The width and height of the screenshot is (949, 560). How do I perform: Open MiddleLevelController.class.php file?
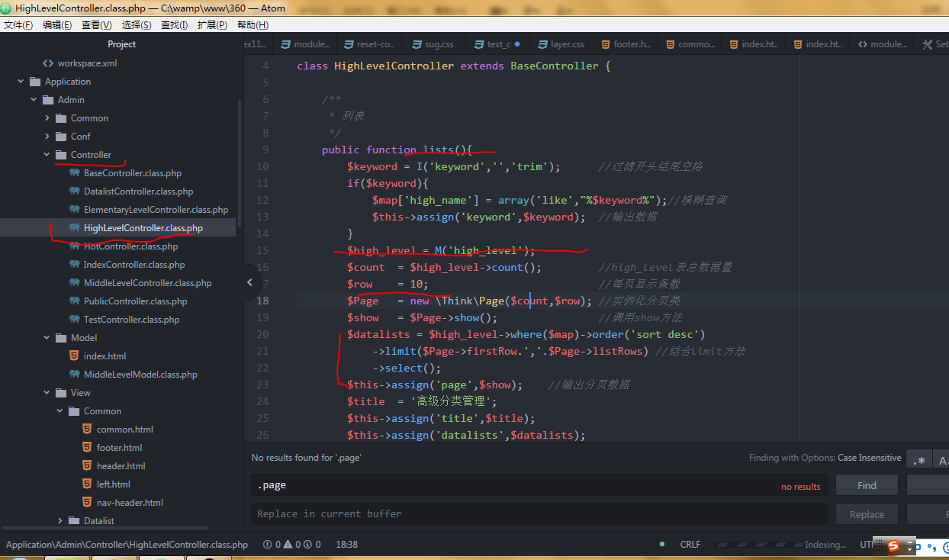tap(147, 283)
